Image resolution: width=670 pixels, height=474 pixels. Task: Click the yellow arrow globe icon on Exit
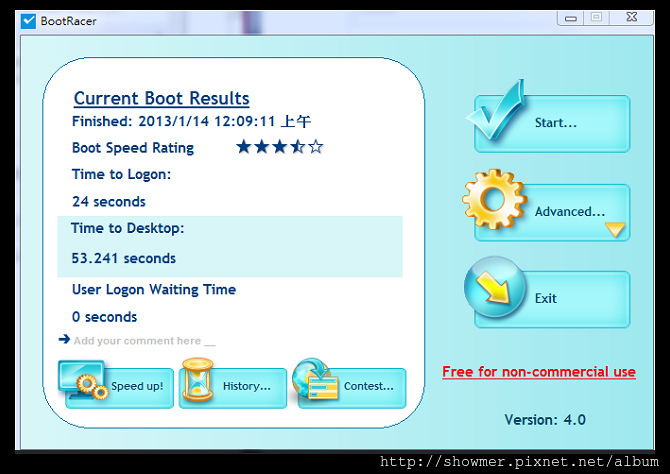(x=495, y=287)
